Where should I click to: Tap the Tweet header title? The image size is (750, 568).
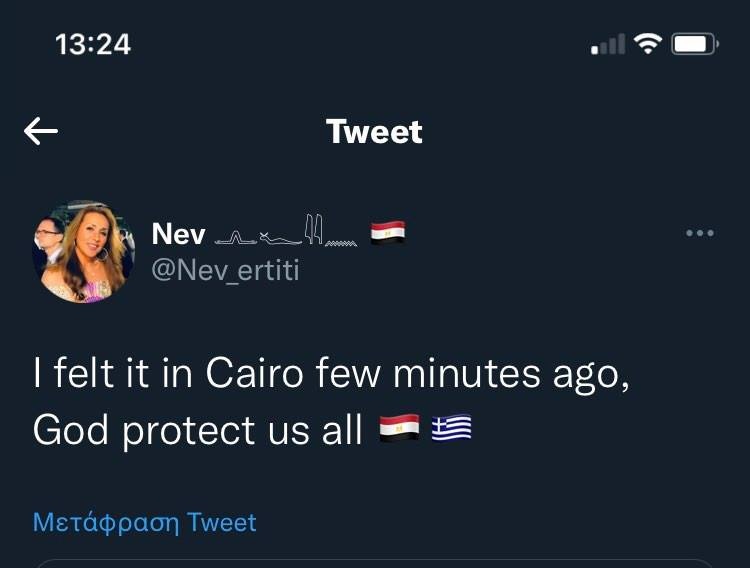point(374,132)
